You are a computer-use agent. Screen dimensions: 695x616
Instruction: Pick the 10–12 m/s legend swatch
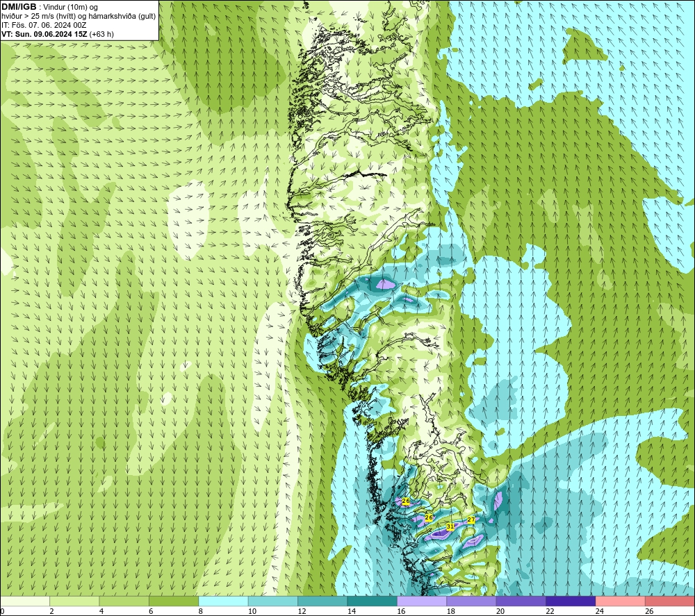273,601
